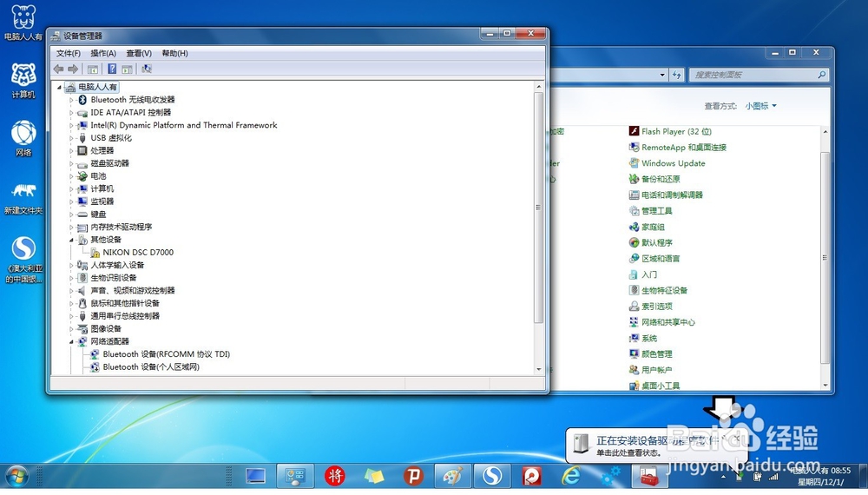Image resolution: width=868 pixels, height=495 pixels.
Task: Open the 查看(V) menu
Action: (x=139, y=53)
